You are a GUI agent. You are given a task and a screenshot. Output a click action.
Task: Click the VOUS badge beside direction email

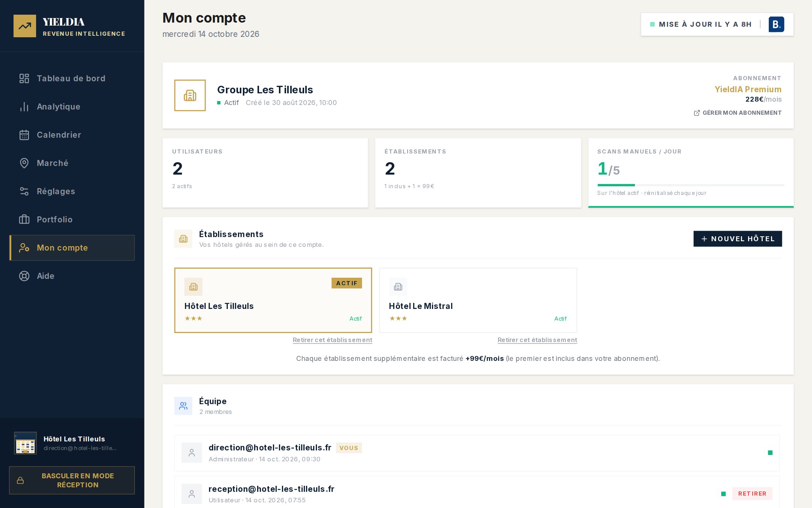[x=348, y=448]
